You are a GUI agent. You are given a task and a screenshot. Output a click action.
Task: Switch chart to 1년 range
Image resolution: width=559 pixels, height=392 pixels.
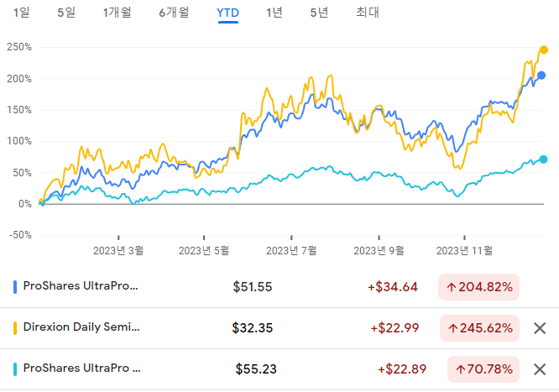274,13
